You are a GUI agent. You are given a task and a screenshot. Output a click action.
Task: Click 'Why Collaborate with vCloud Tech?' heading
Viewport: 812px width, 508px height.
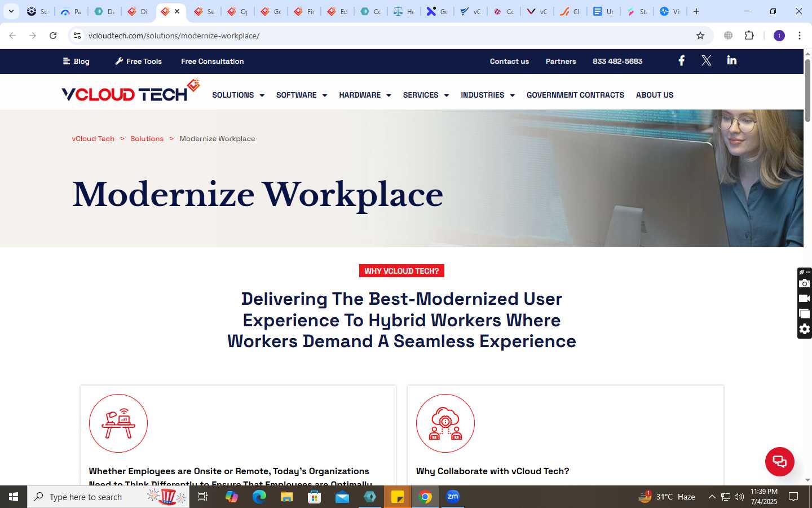pyautogui.click(x=493, y=471)
